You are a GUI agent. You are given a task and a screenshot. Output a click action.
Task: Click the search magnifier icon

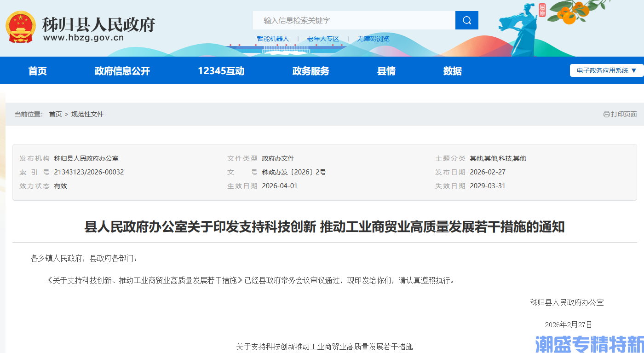[466, 20]
